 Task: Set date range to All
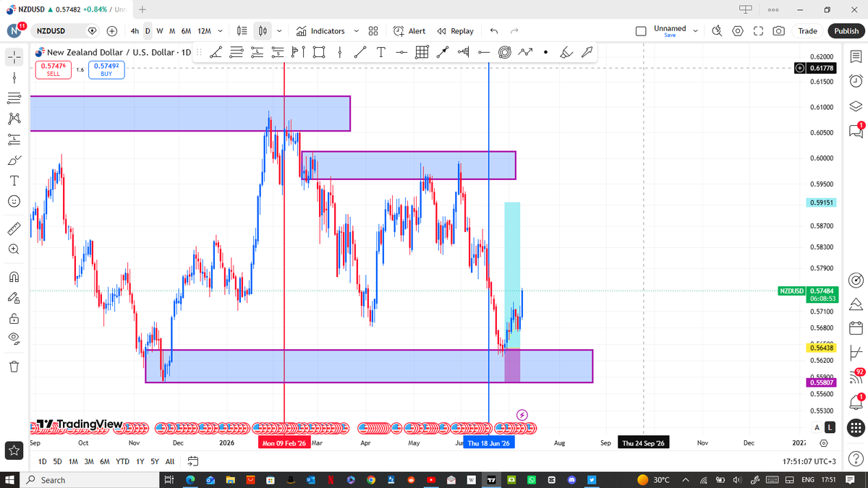click(170, 461)
